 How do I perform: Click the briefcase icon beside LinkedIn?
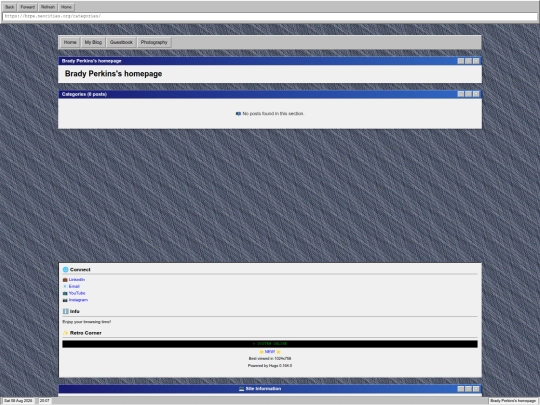pos(65,280)
